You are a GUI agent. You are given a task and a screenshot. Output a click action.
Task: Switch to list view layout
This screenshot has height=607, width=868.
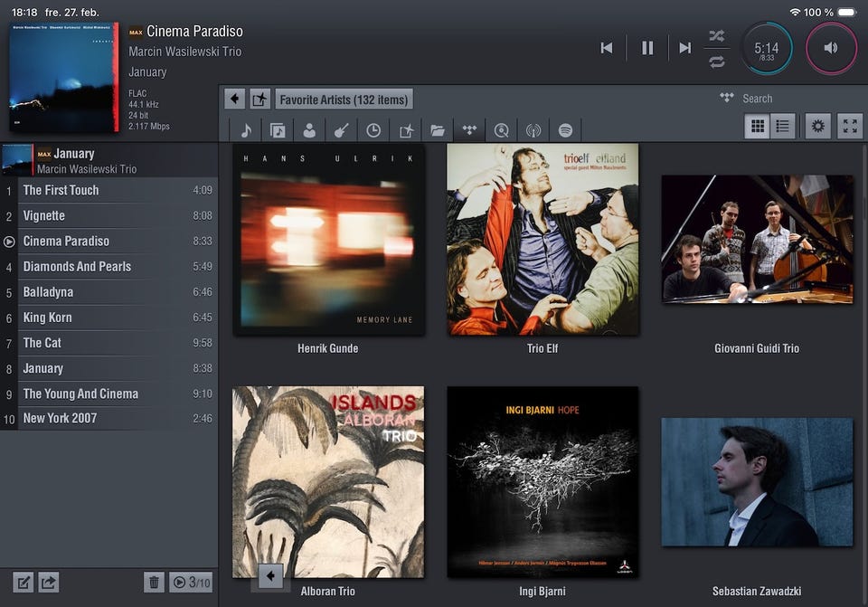coord(783,127)
